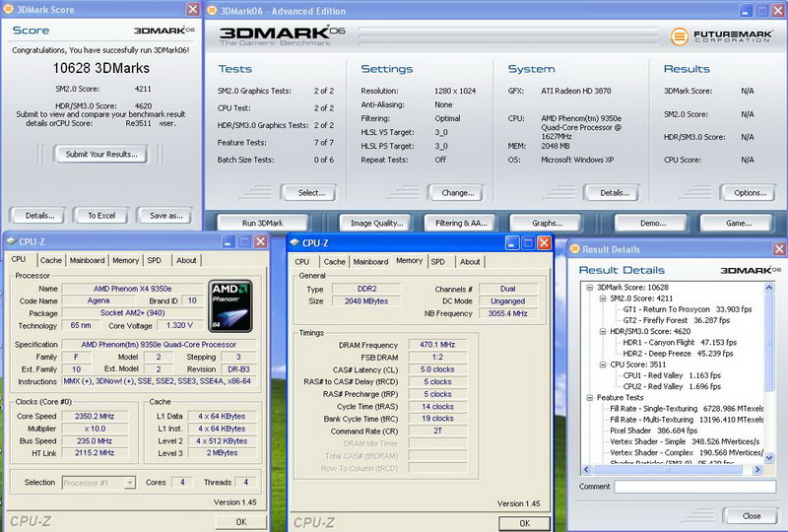Open Mainboard tab in left CPU-Z
This screenshot has width=788, height=532.
click(87, 260)
